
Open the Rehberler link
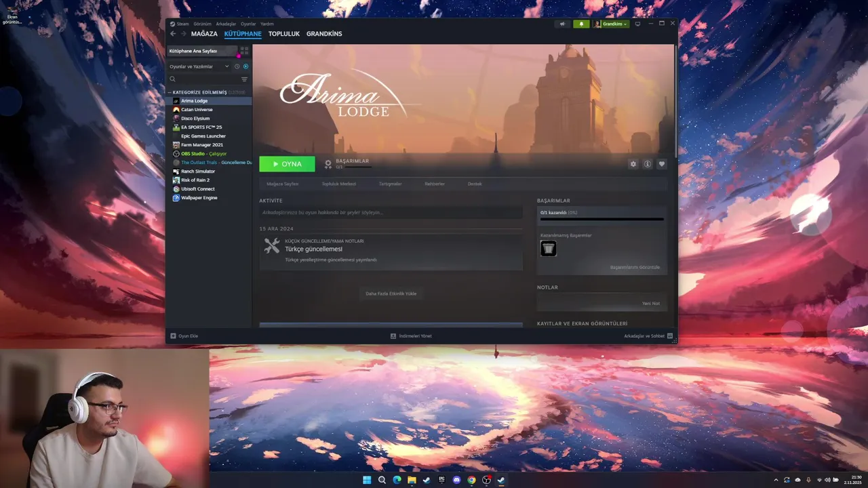pos(435,184)
